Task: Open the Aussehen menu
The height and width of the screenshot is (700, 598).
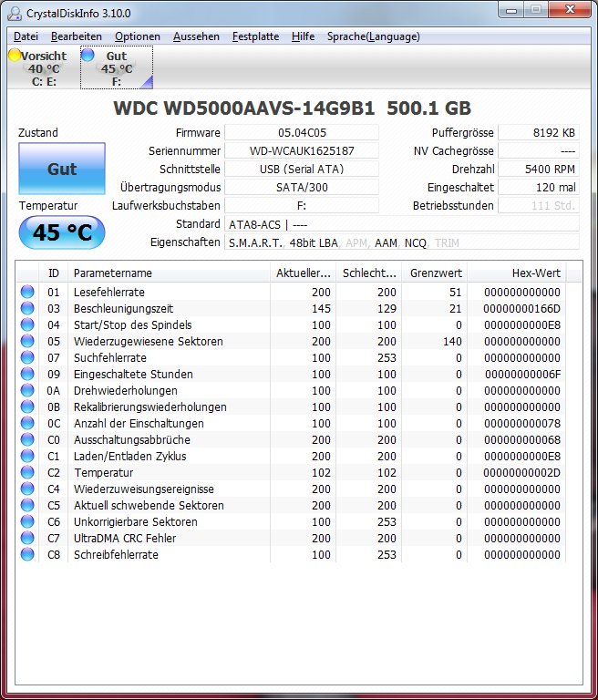Action: click(x=197, y=36)
